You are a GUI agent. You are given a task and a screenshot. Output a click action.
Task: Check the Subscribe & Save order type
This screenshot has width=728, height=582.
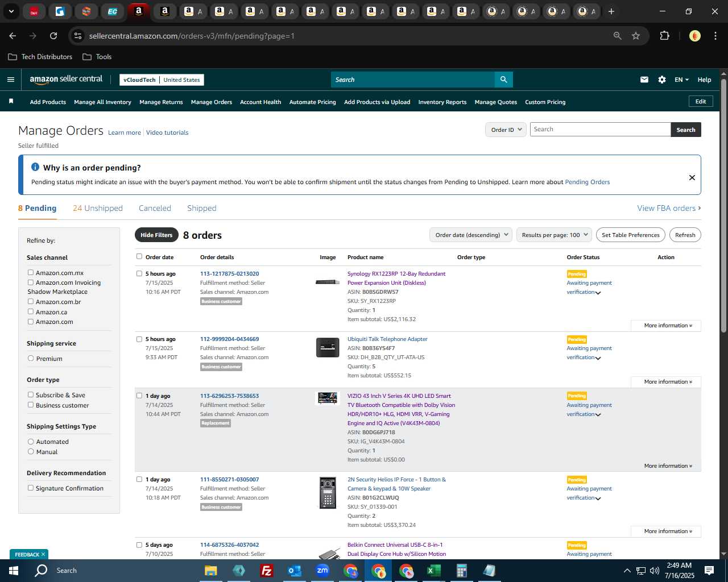point(31,394)
